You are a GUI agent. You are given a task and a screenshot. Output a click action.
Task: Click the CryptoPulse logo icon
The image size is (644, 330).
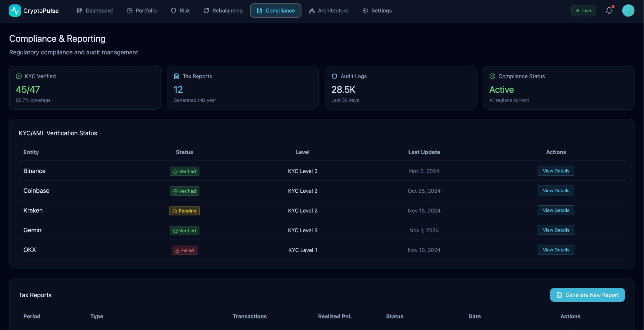tap(15, 10)
